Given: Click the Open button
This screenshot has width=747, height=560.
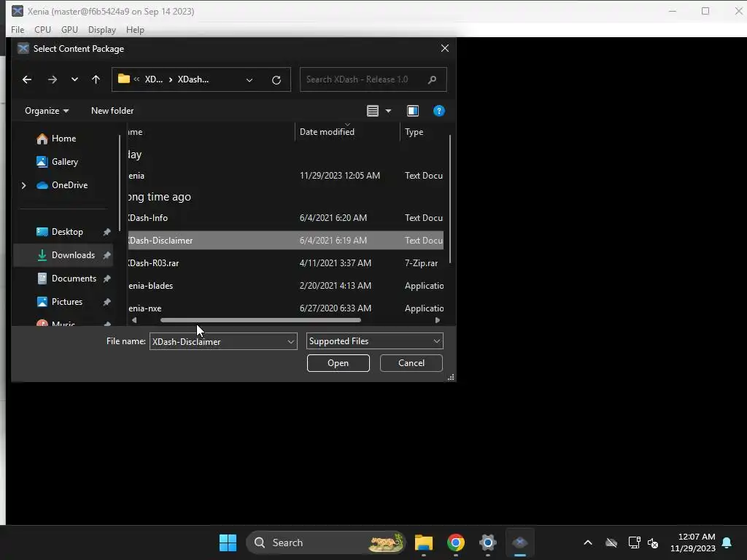Looking at the screenshot, I should (x=338, y=363).
